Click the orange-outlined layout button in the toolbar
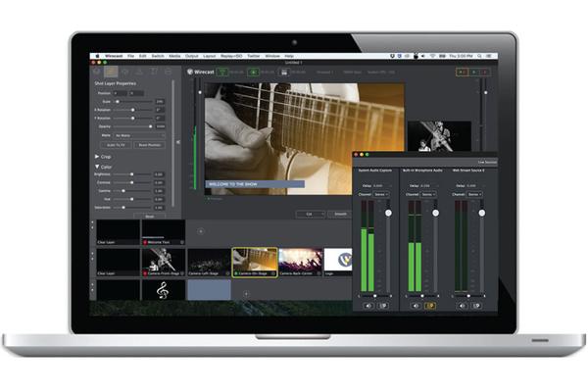The height and width of the screenshot is (392, 588). (462, 72)
